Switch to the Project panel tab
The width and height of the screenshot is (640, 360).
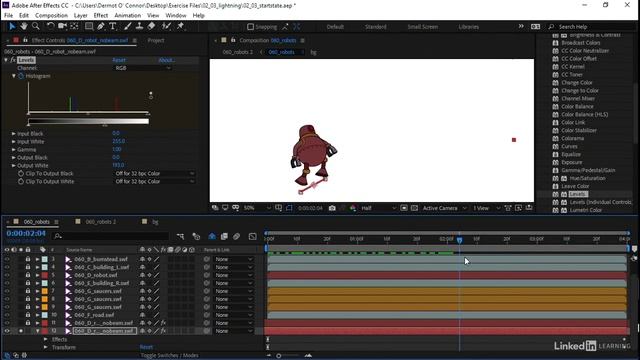click(x=156, y=40)
